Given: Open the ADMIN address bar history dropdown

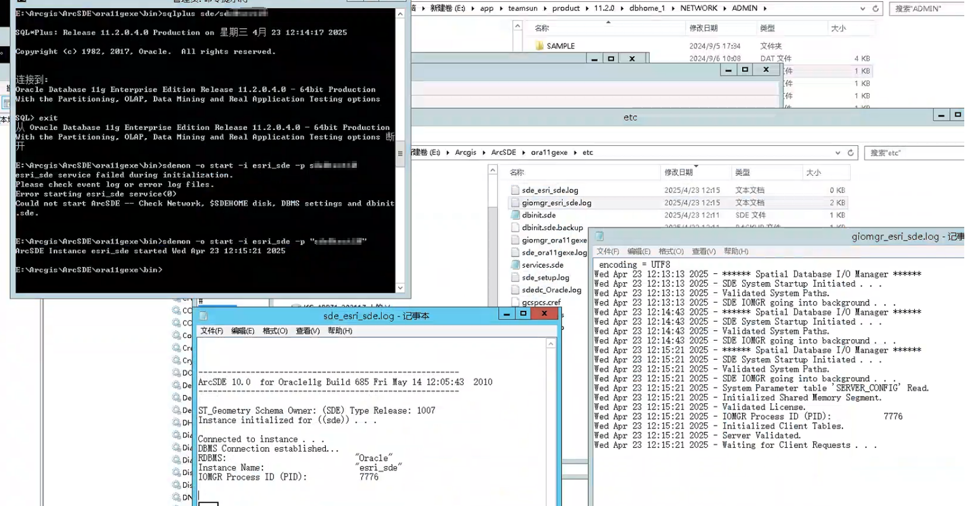Looking at the screenshot, I should (x=862, y=8).
